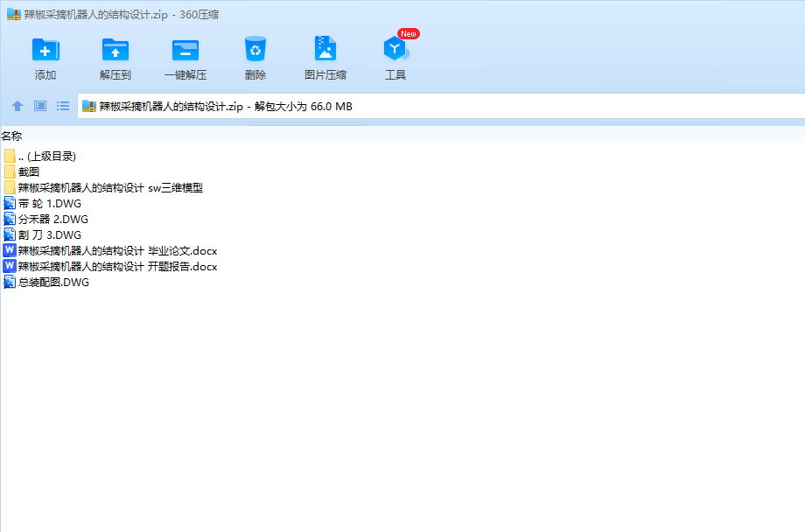Screen dimensions: 805x532
Task: Select file name 总装配图.DWG
Action: (x=53, y=283)
